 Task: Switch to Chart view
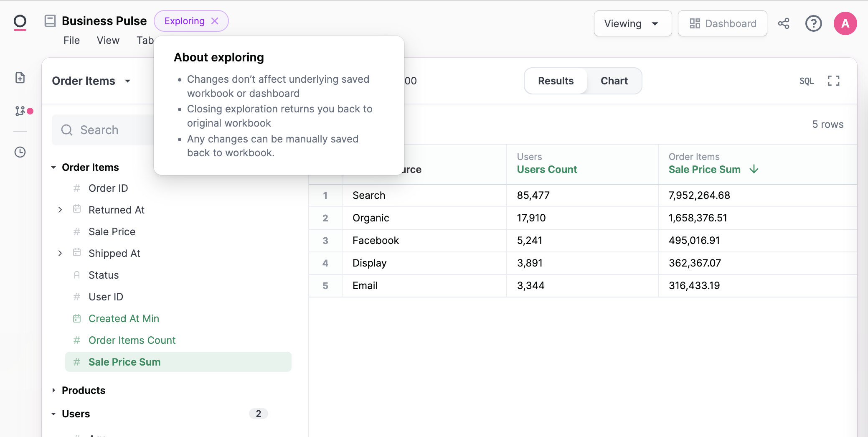(614, 81)
